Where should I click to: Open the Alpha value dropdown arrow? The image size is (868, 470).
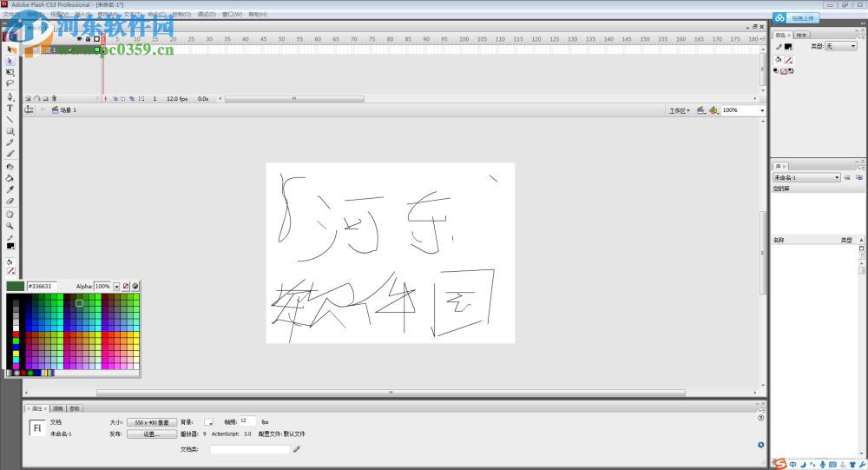point(117,287)
